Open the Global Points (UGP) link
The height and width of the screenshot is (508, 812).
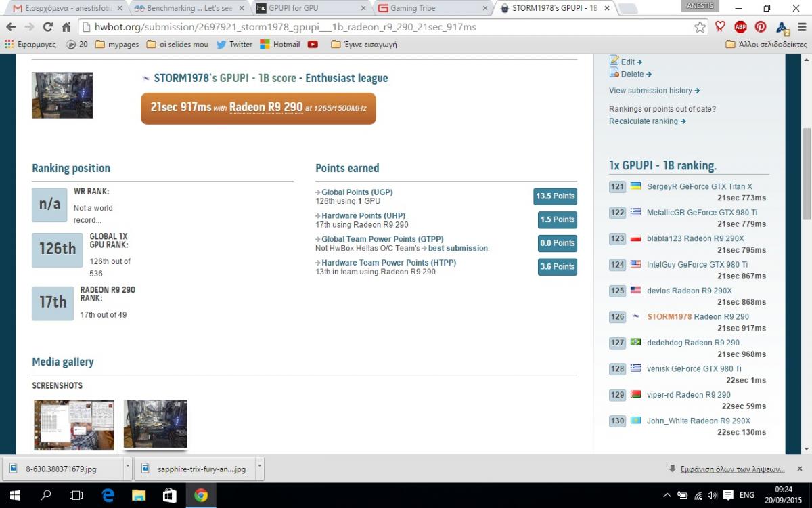[357, 192]
